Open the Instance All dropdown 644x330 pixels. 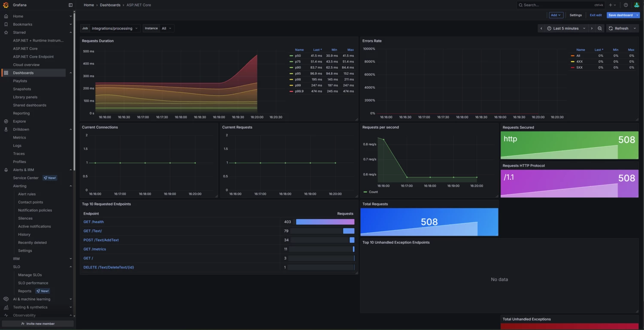[167, 28]
